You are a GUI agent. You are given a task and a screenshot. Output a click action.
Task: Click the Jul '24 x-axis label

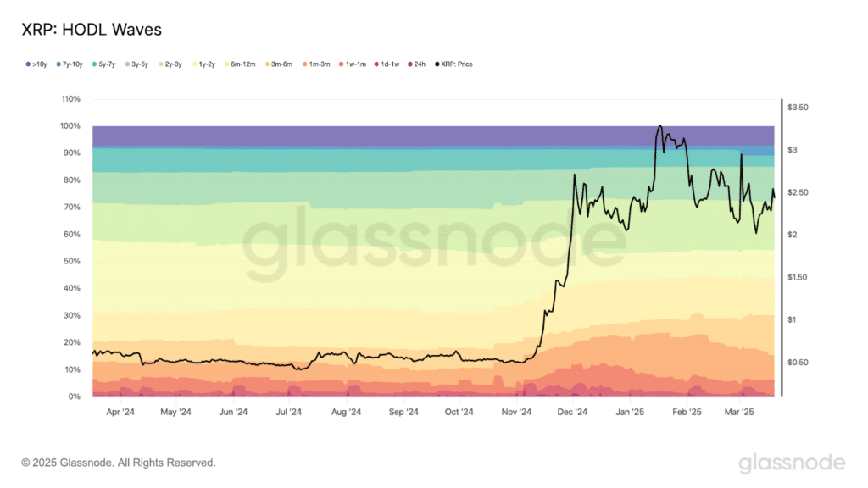click(x=289, y=413)
